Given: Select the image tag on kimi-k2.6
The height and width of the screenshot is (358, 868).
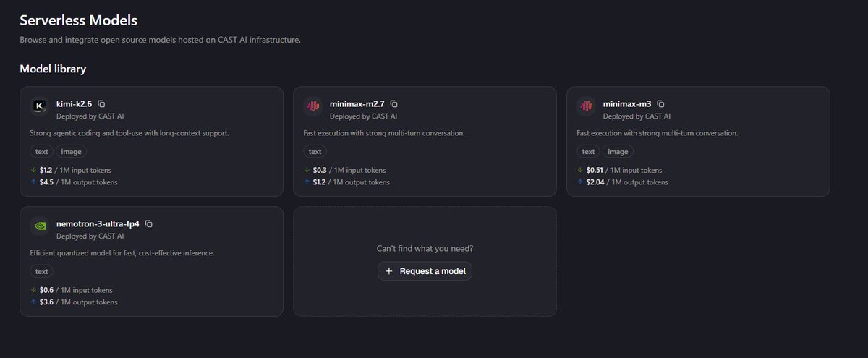Looking at the screenshot, I should [72, 152].
